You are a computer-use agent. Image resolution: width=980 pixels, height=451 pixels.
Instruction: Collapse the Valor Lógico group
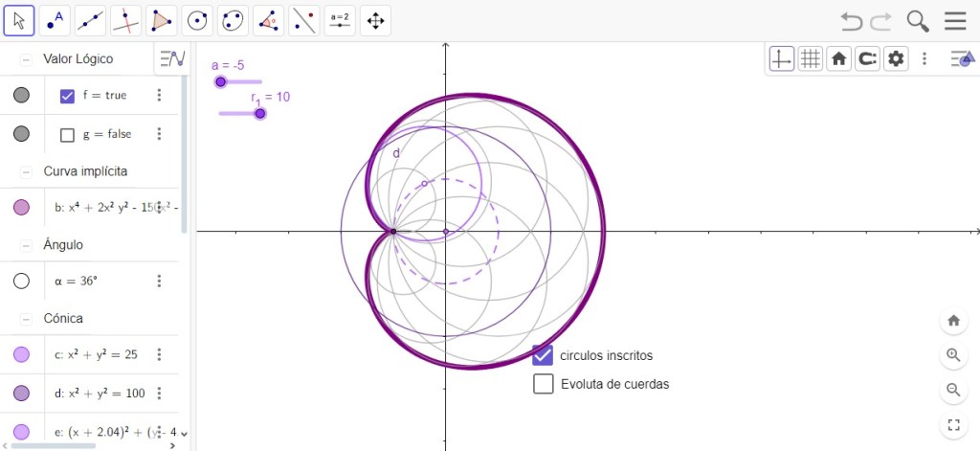[x=25, y=59]
